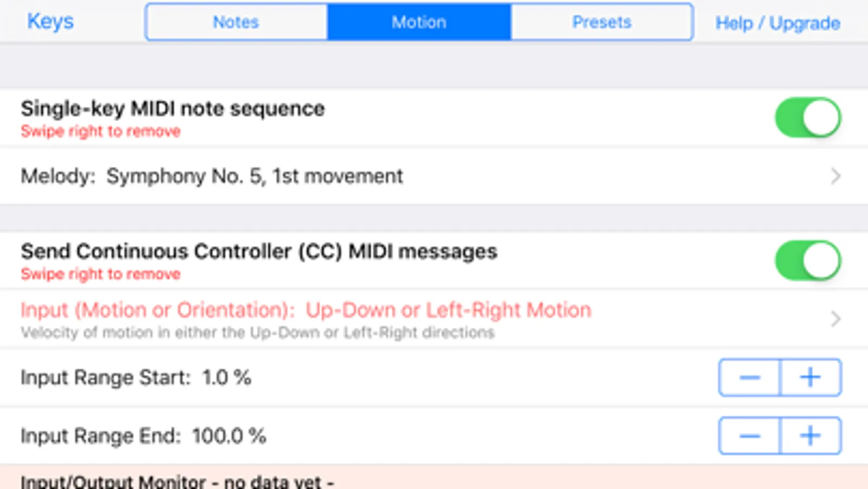This screenshot has width=868, height=489.
Task: Go back to Keys
Action: coord(50,22)
